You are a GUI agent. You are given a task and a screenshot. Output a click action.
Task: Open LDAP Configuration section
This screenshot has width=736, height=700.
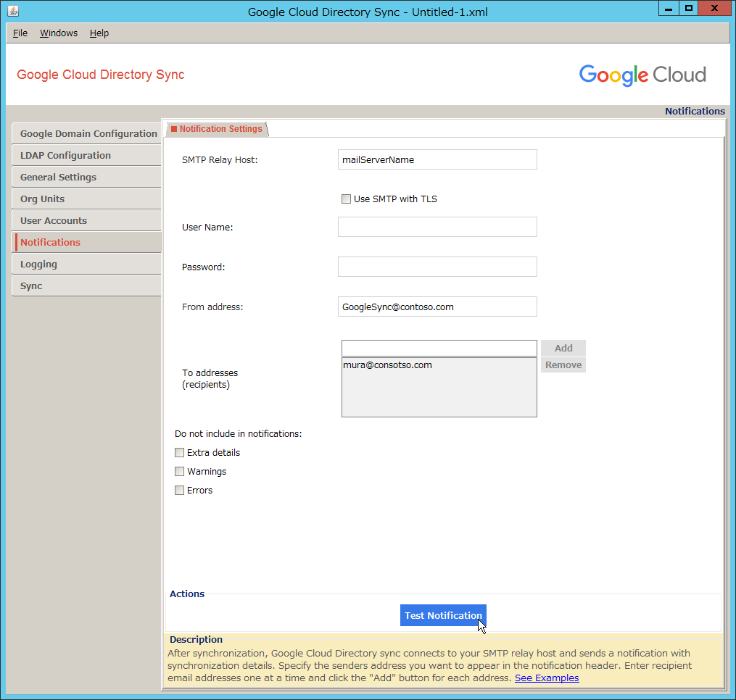[x=87, y=155]
